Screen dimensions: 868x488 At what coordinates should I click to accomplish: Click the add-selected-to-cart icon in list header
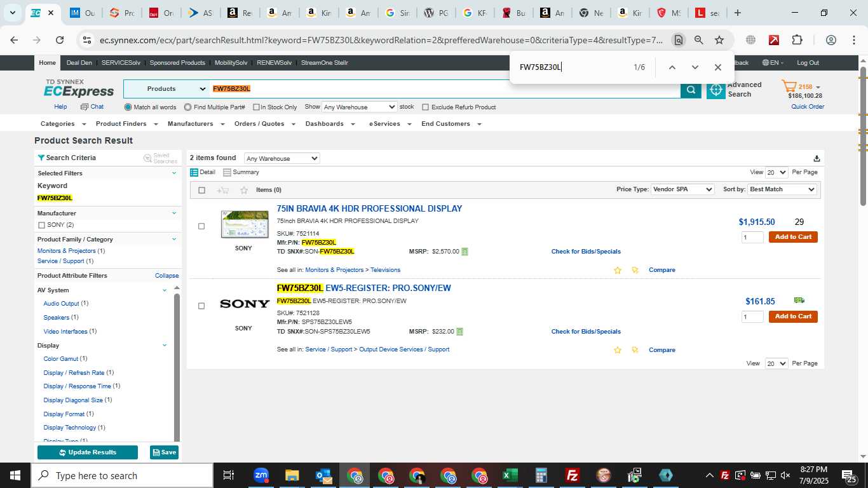click(x=222, y=190)
